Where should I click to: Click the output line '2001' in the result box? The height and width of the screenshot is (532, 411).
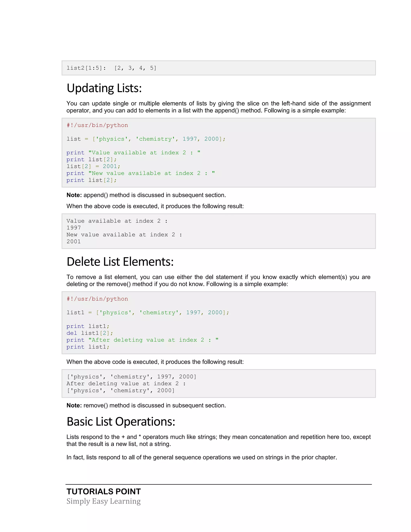pyautogui.click(x=73, y=241)
